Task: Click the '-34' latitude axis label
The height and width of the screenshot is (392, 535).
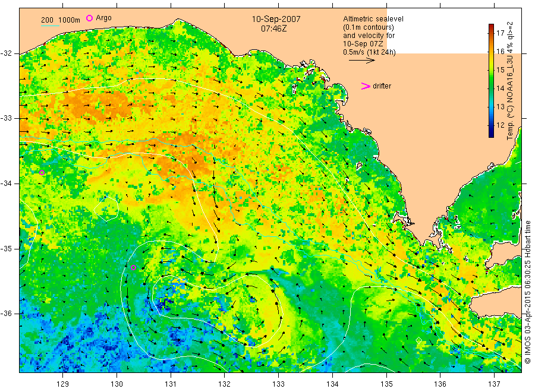Action: click(6, 184)
